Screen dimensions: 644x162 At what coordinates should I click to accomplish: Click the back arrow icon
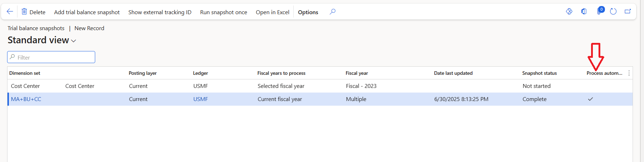click(x=10, y=12)
